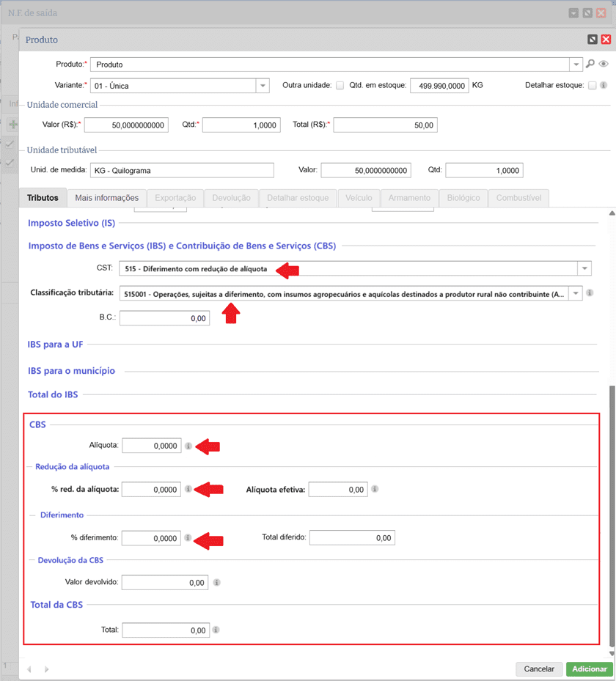The width and height of the screenshot is (616, 681).
Task: Click info icon next to Valor devolvido
Action: tap(216, 583)
